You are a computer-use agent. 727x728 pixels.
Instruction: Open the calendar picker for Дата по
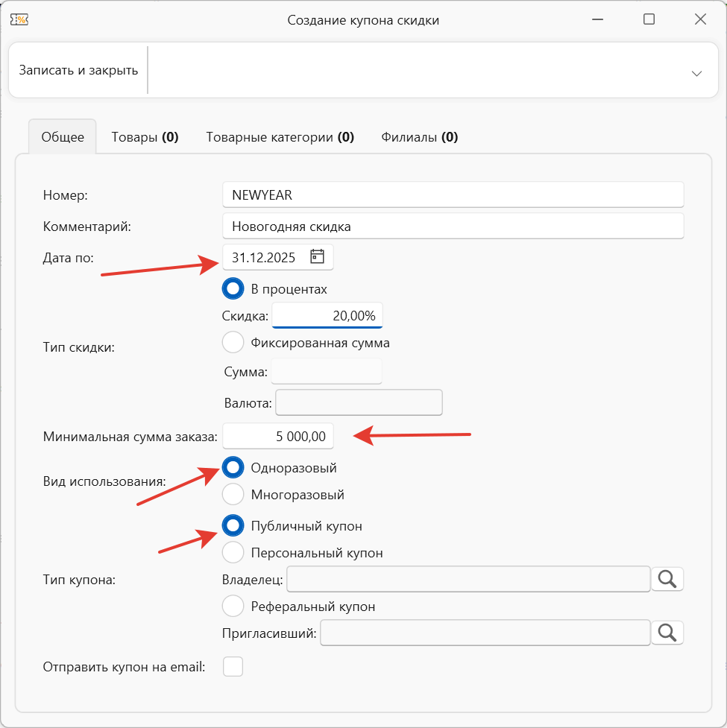click(x=318, y=257)
